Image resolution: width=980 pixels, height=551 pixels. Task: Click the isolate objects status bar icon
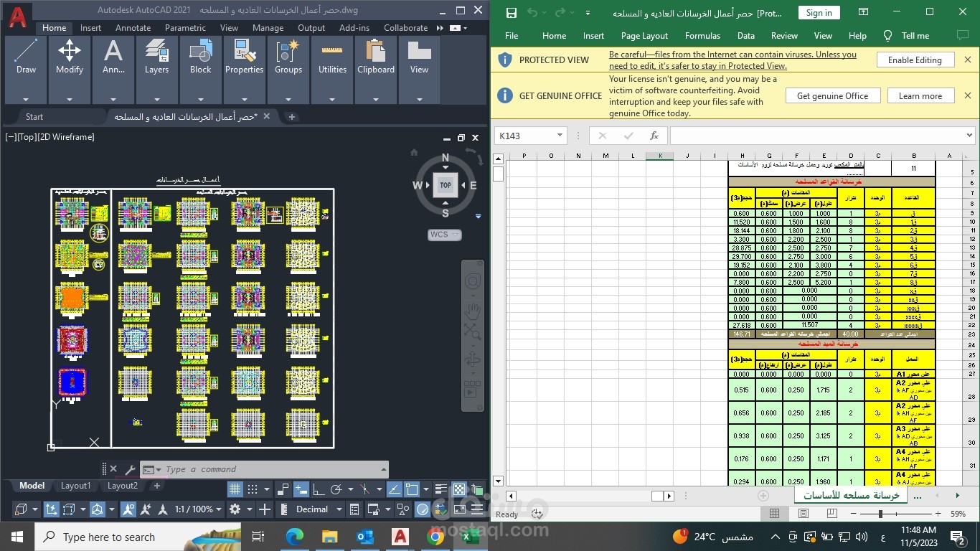click(x=403, y=509)
